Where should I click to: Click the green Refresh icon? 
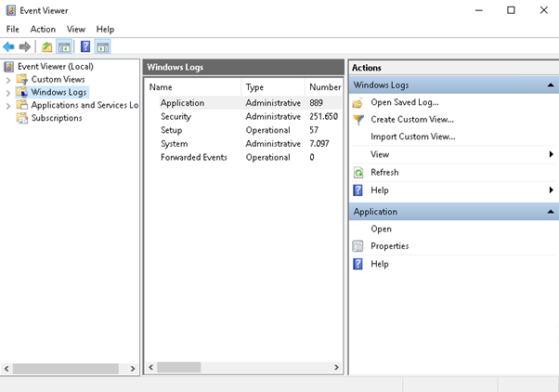point(358,173)
